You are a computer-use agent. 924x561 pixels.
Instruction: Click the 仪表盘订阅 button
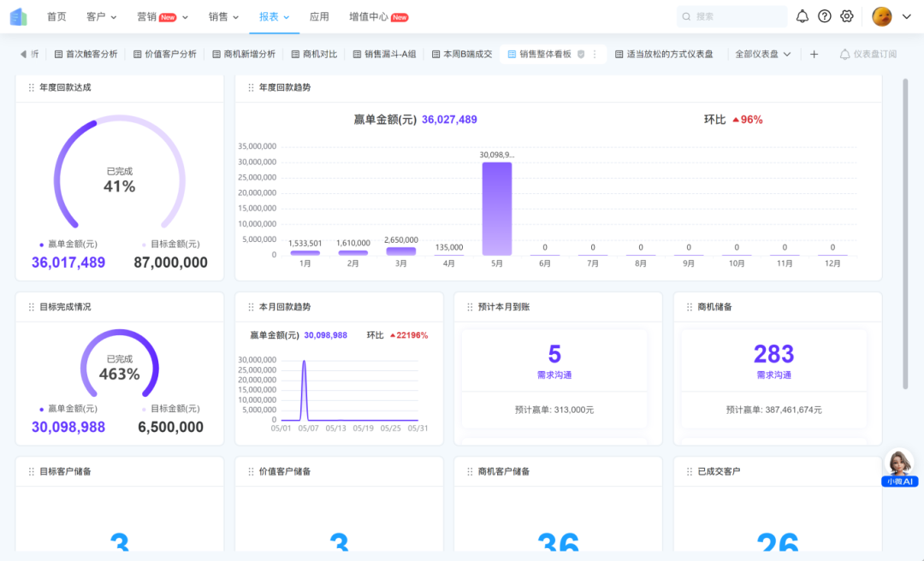(868, 54)
